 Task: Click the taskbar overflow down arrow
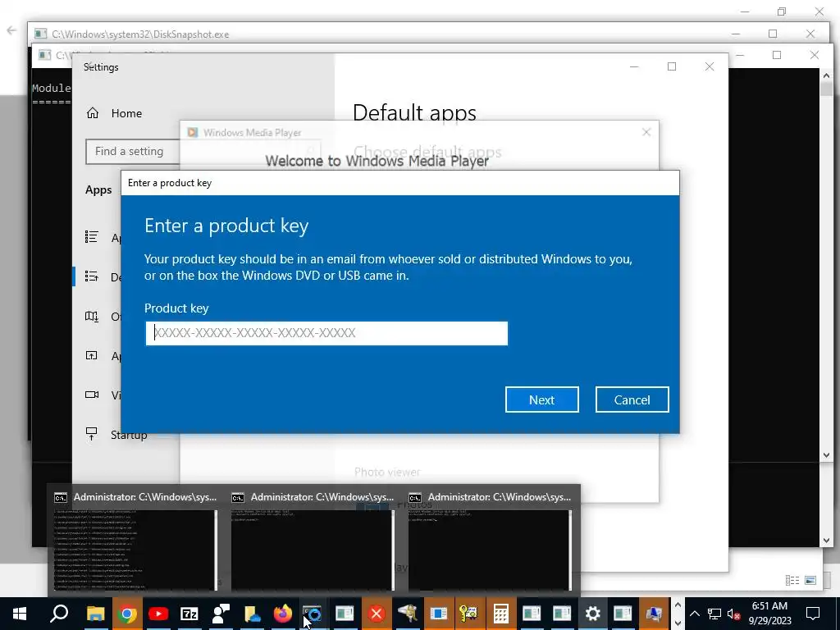(678, 622)
